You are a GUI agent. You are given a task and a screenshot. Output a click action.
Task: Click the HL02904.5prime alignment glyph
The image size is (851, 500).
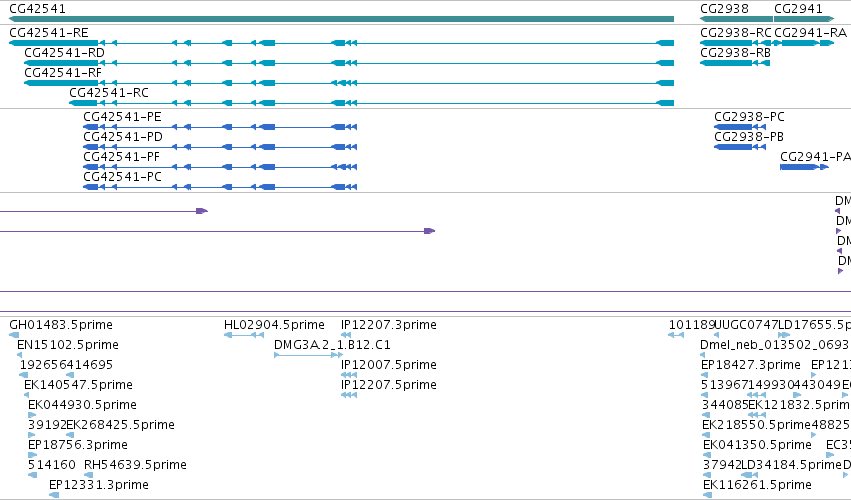click(244, 336)
